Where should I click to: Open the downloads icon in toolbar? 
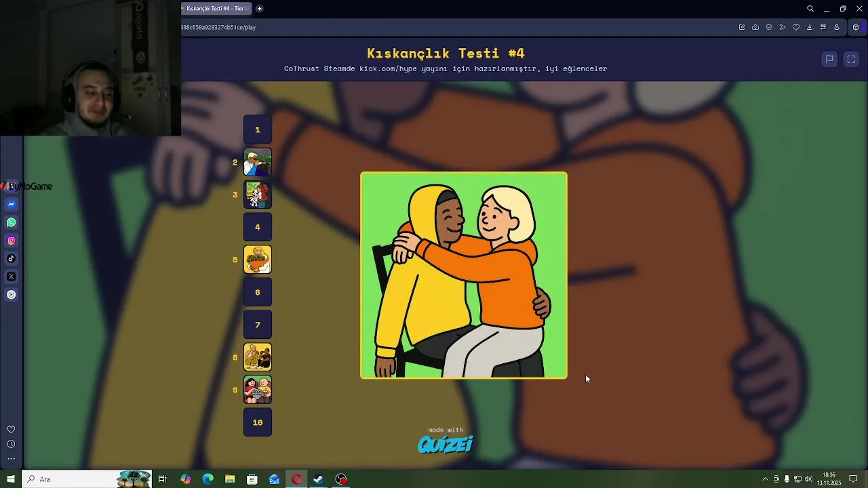pos(810,27)
